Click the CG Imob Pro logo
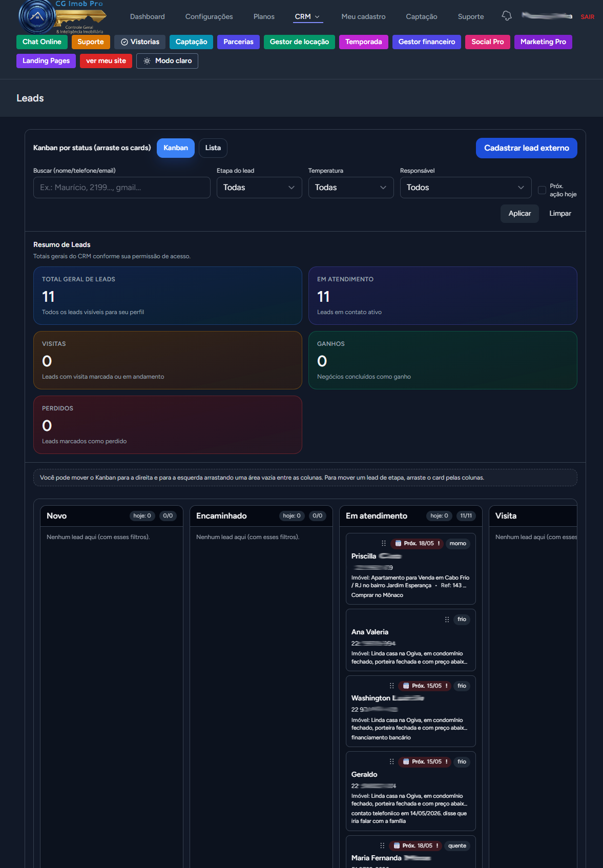Viewport: 603px width, 868px height. tap(63, 16)
